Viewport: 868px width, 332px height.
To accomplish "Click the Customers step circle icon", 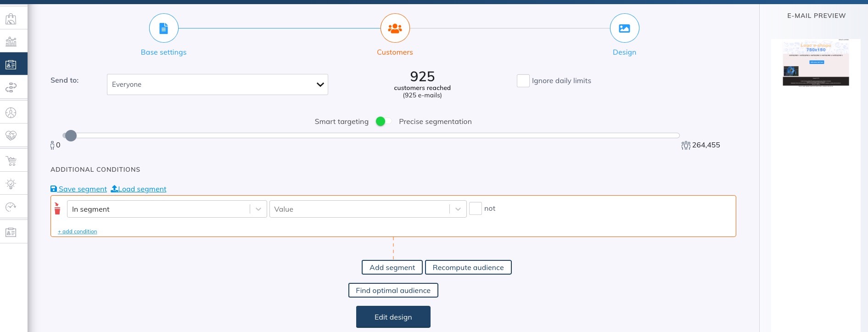I will click(x=395, y=28).
